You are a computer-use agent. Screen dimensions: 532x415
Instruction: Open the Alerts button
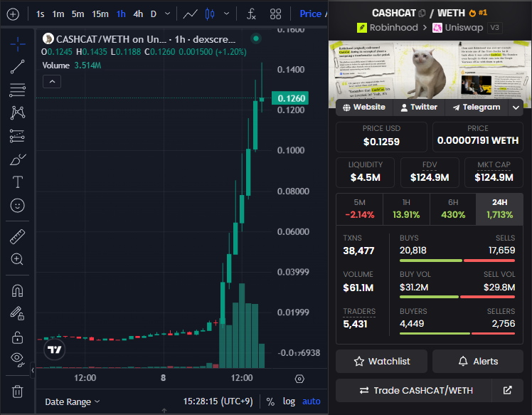point(478,362)
